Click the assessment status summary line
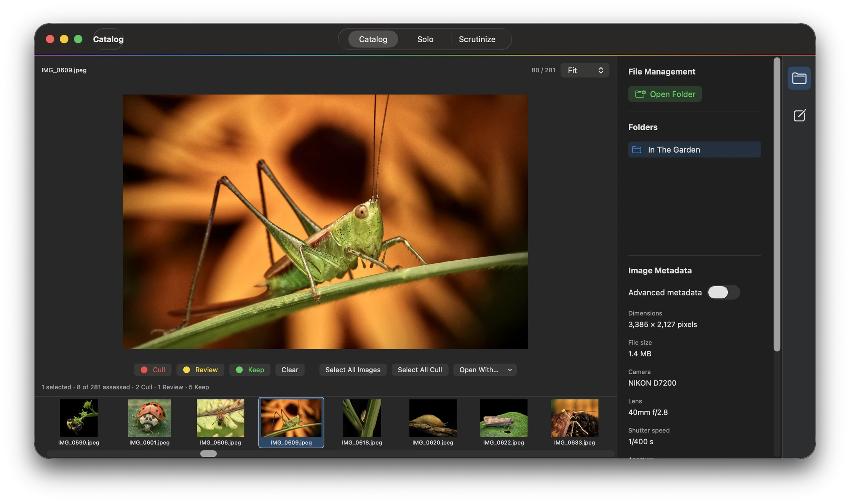 click(x=125, y=387)
